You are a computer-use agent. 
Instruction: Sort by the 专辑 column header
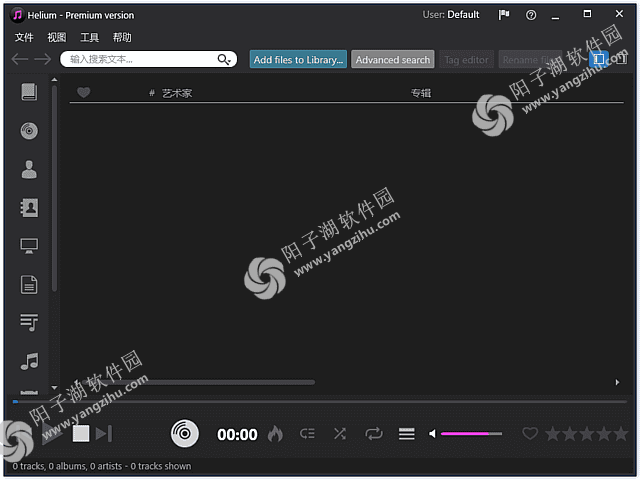tap(421, 93)
